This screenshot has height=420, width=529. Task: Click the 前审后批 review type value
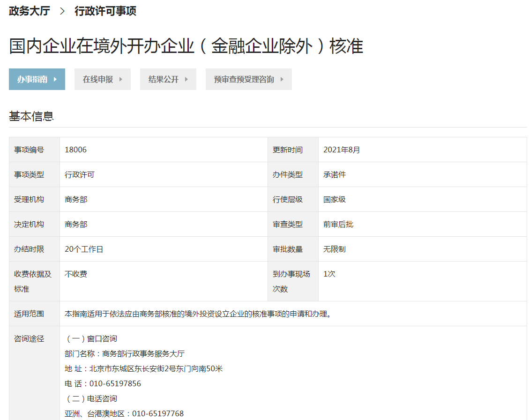tap(338, 225)
